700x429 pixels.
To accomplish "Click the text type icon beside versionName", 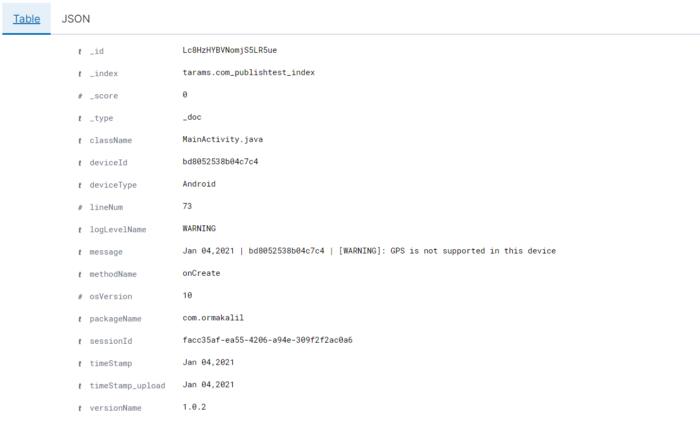I will click(x=79, y=408).
